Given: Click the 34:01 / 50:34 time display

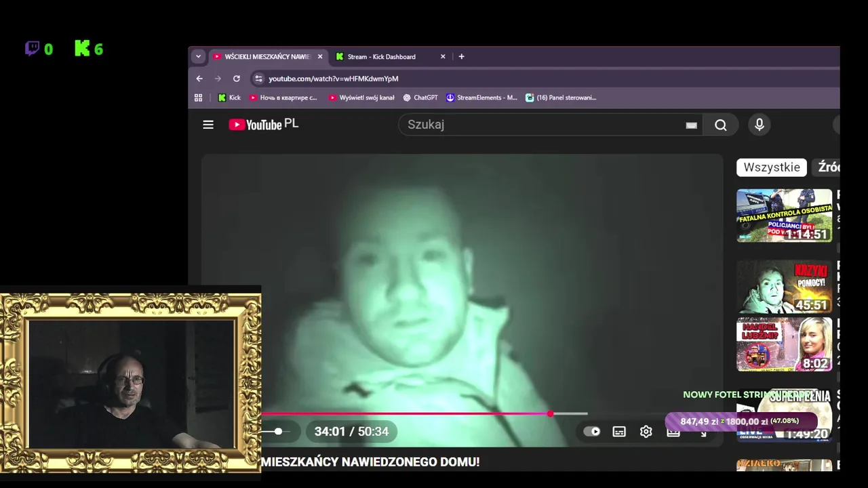Looking at the screenshot, I should click(351, 432).
